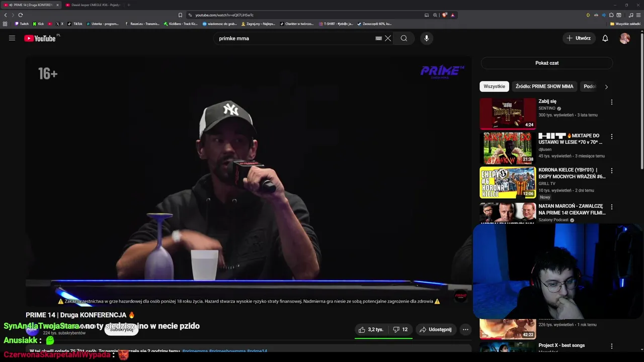Start voice search with microphone icon
The image size is (644, 362).
point(427,38)
